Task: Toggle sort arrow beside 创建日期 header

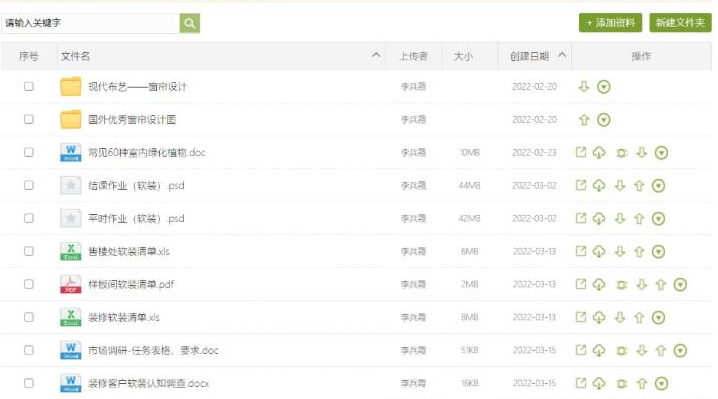Action: [562, 55]
